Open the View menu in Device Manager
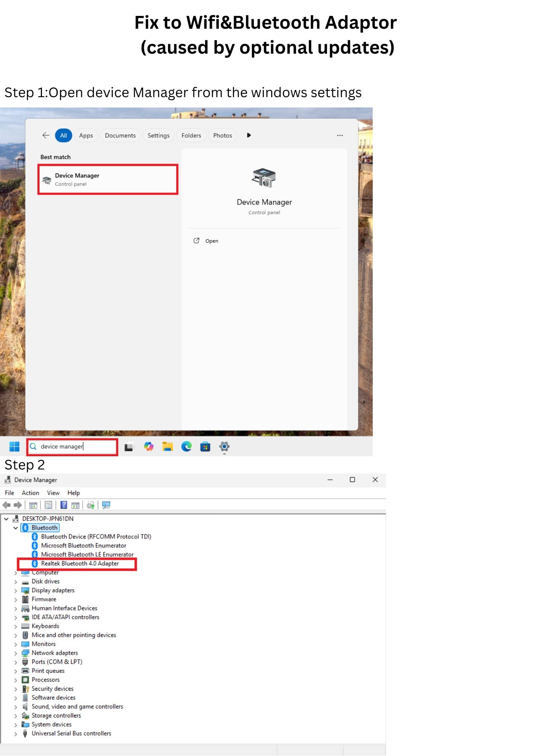Image resolution: width=534 pixels, height=756 pixels. pyautogui.click(x=53, y=493)
